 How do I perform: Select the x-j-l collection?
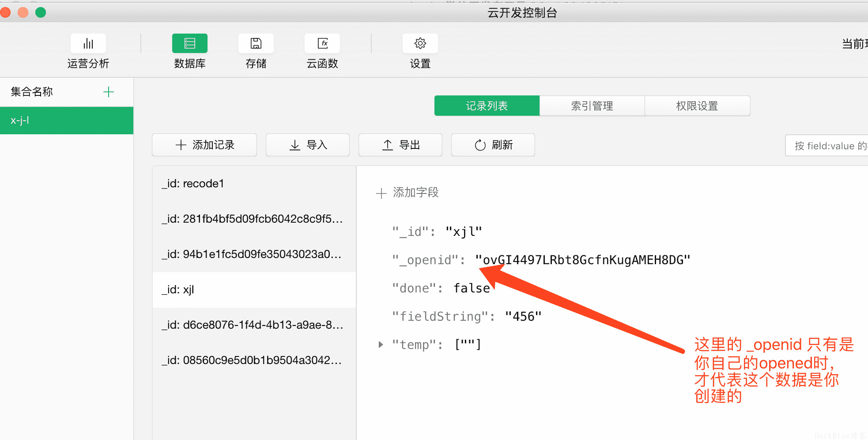(x=67, y=120)
